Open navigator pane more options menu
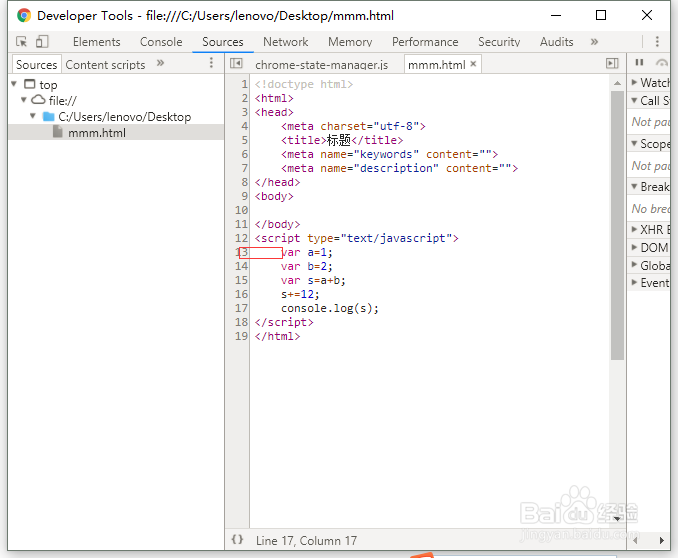This screenshot has width=678, height=558. click(211, 63)
